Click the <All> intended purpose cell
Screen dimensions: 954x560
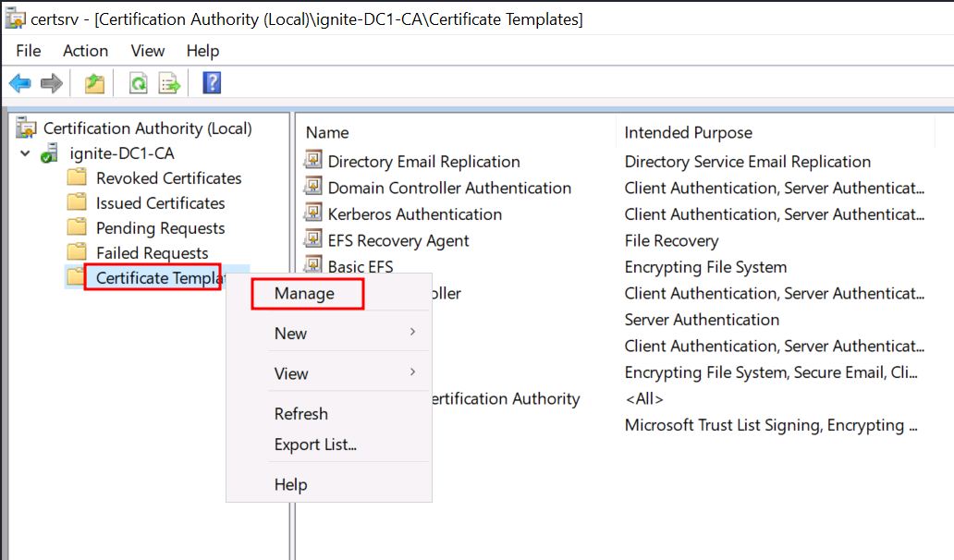643,399
